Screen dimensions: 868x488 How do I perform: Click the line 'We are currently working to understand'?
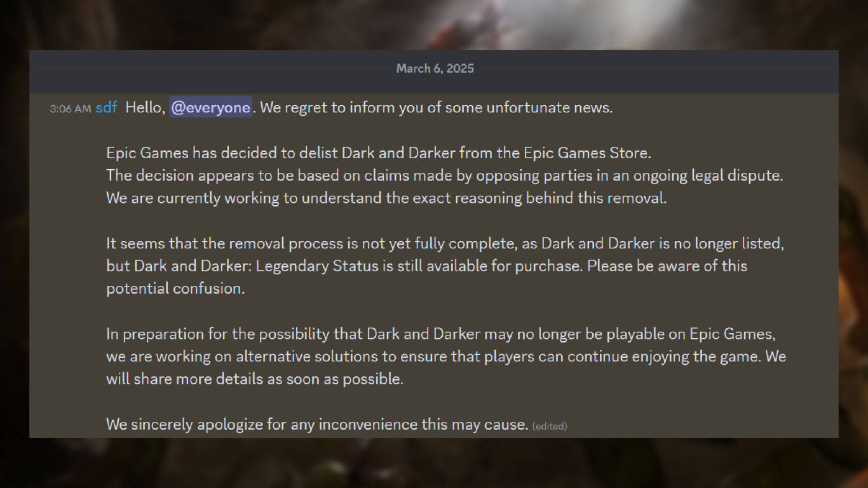point(386,198)
